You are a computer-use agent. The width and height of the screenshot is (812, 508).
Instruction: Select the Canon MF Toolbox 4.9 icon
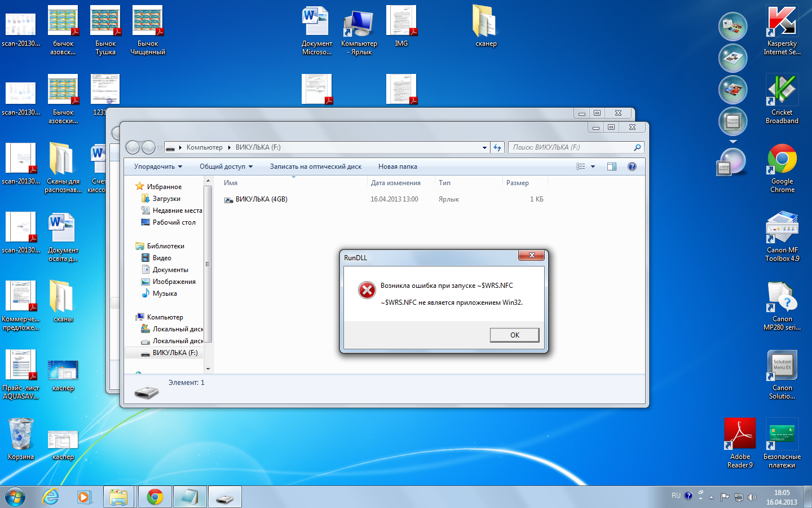click(782, 237)
